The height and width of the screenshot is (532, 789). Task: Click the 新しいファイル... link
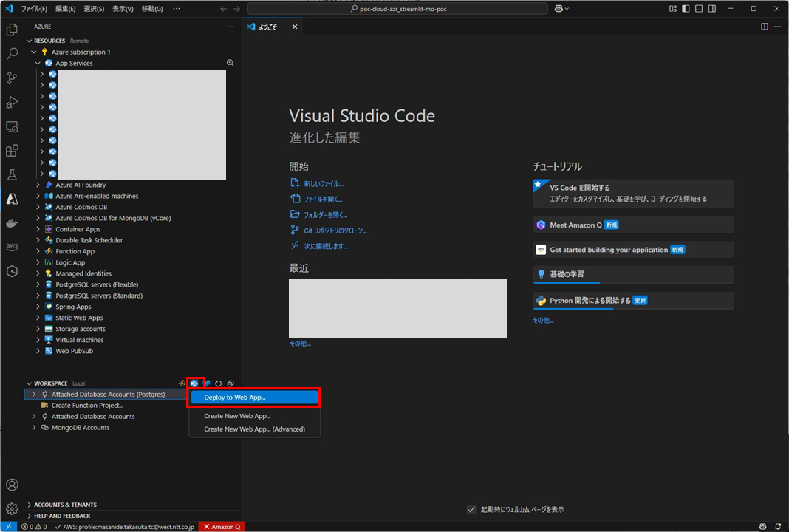tap(324, 184)
